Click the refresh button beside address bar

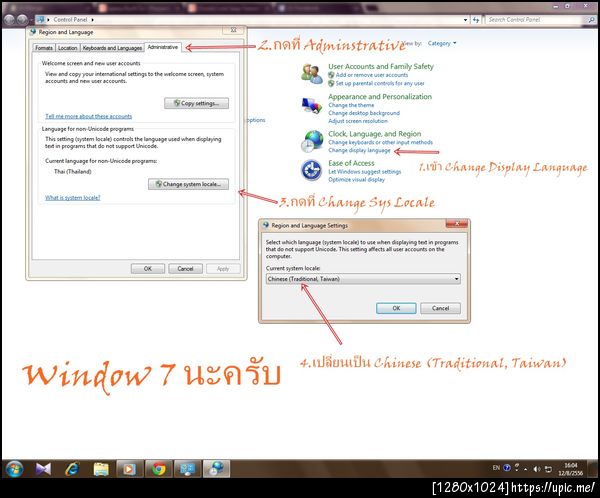pyautogui.click(x=476, y=20)
